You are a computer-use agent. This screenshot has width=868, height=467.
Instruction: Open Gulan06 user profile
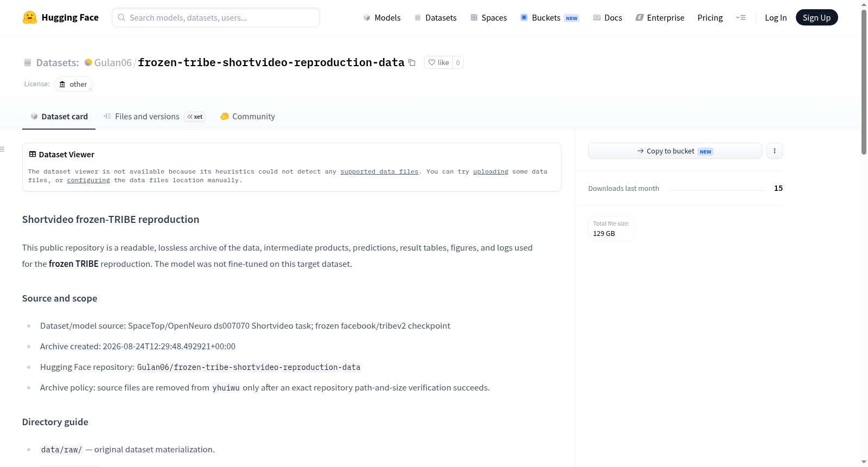click(x=113, y=62)
